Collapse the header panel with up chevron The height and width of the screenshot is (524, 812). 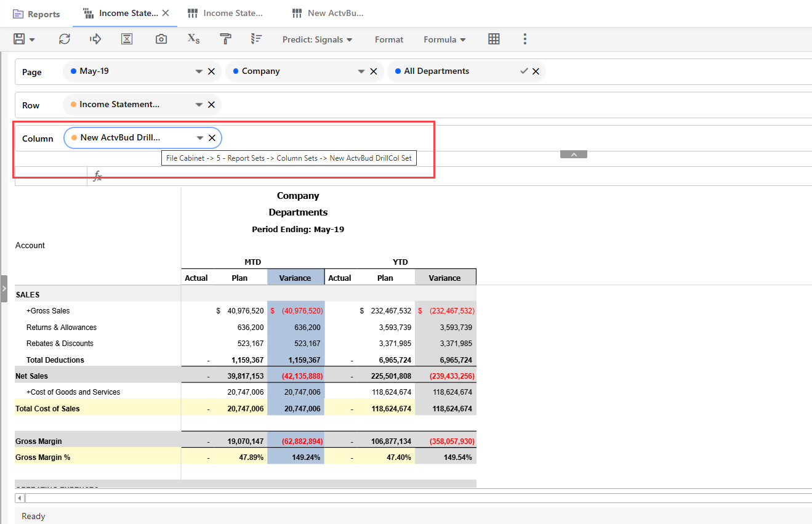tap(574, 155)
